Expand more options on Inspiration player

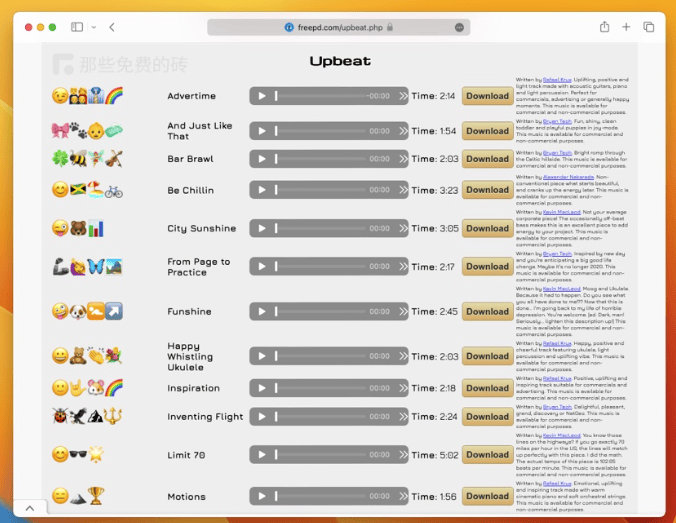(x=403, y=388)
